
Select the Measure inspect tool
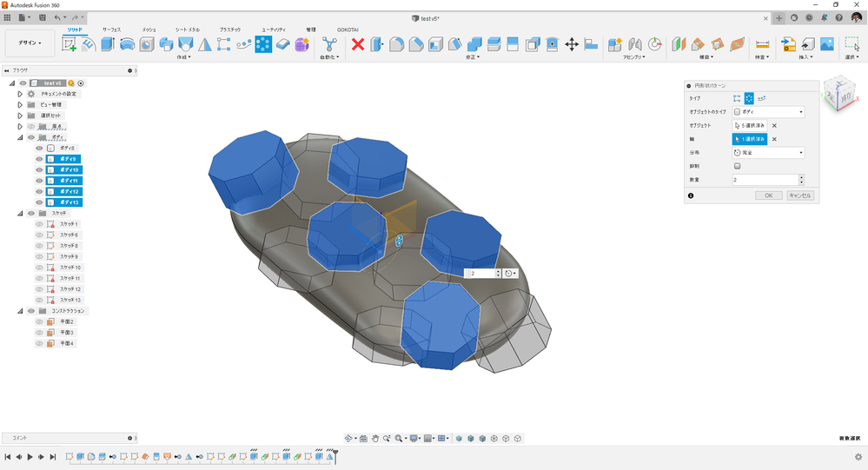point(762,44)
